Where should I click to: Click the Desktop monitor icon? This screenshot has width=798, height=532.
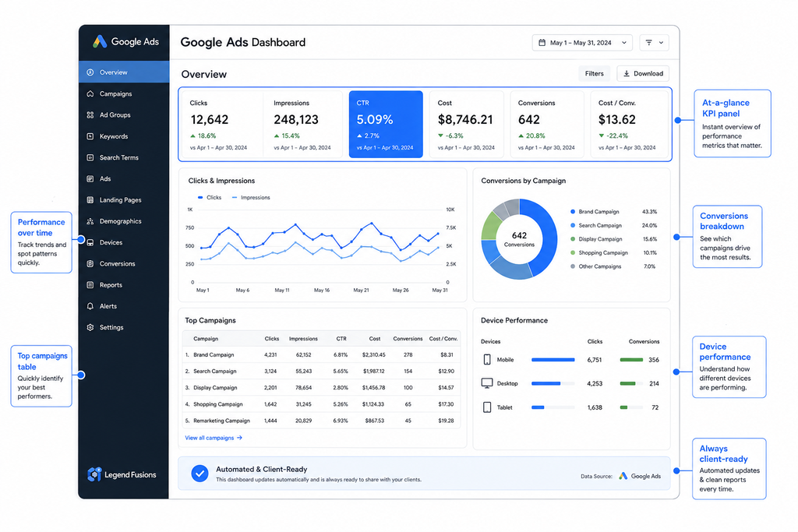[x=487, y=383]
